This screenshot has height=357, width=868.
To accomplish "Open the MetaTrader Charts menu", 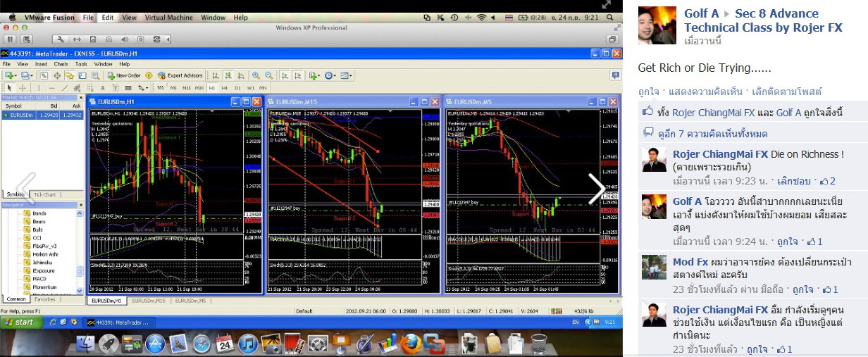I will (x=61, y=64).
